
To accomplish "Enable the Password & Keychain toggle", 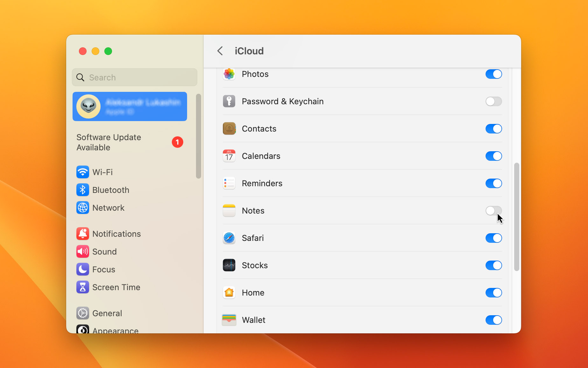I will coord(494,101).
